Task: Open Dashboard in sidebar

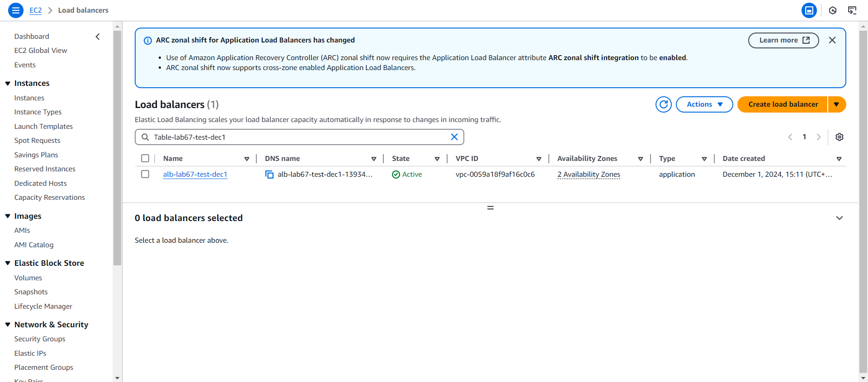Action: 32,37
